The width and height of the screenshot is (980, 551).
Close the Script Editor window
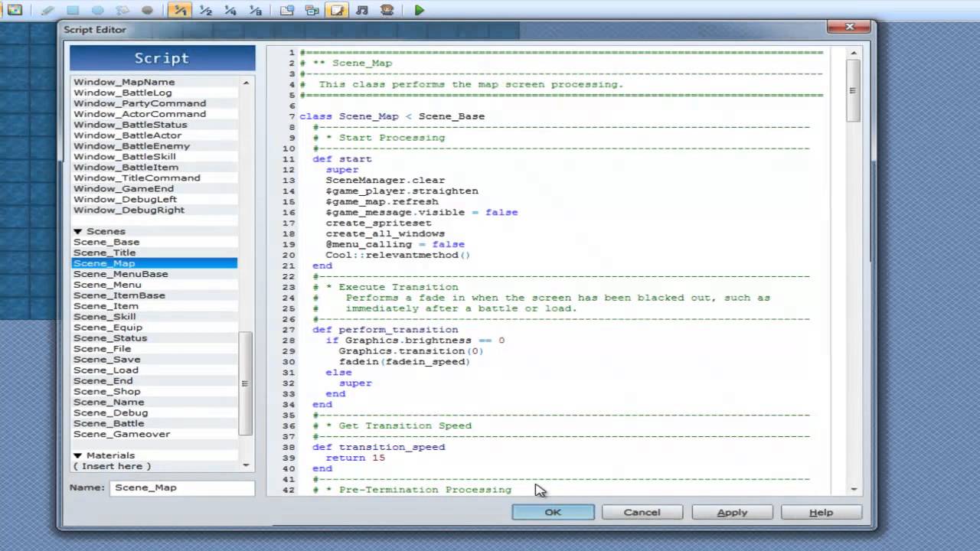point(850,27)
